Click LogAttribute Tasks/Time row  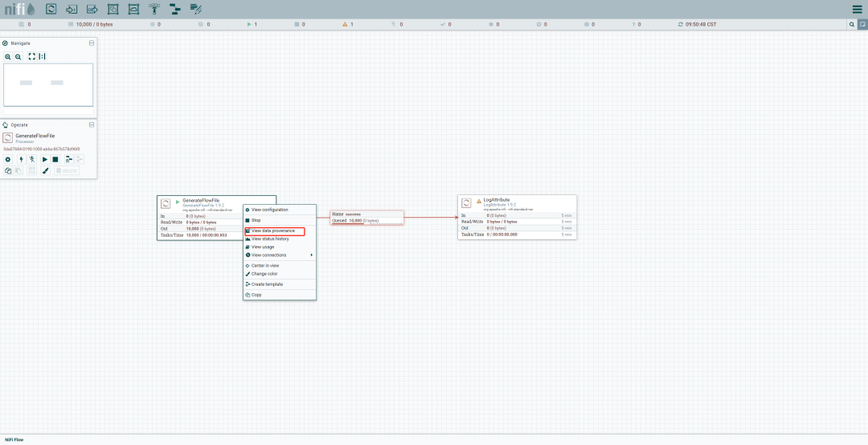click(x=517, y=235)
